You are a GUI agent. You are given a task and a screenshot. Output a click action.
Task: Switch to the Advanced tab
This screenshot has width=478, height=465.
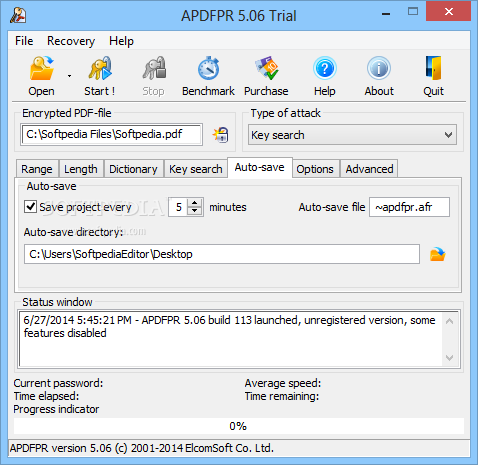point(369,169)
